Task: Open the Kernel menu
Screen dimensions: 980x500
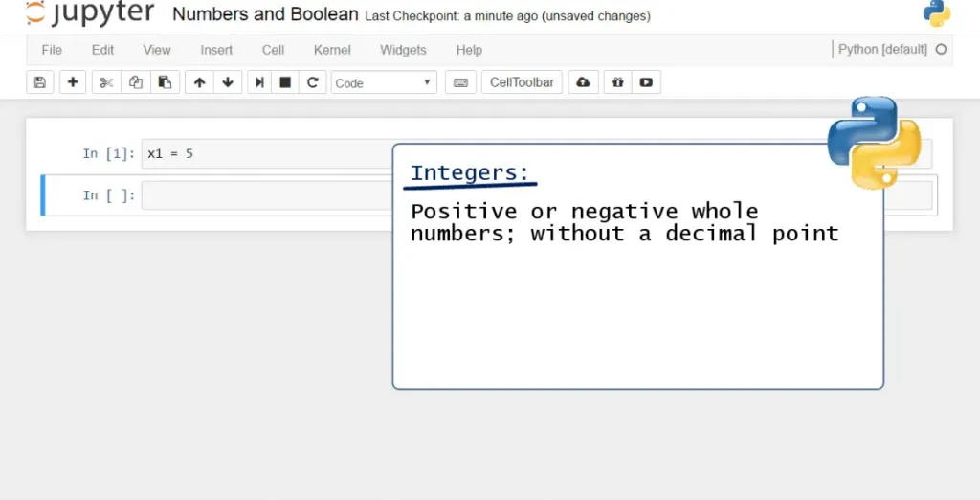Action: coord(332,50)
